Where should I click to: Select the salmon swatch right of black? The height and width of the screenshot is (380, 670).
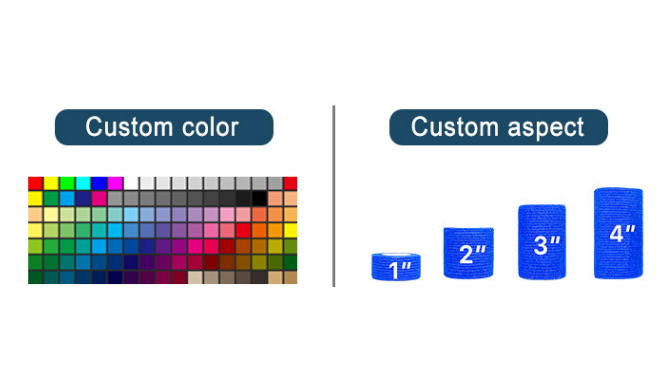tap(275, 199)
